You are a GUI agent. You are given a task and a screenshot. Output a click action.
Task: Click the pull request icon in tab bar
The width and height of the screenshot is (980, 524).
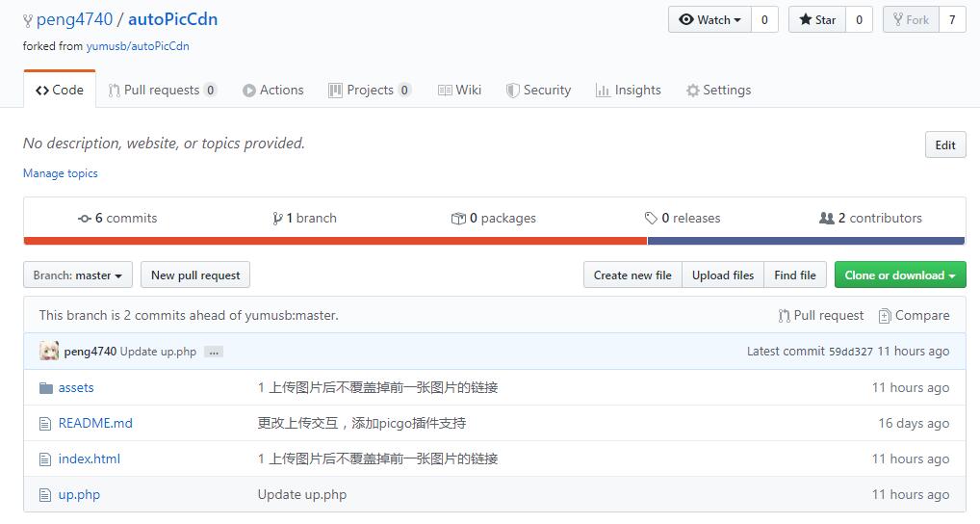click(x=114, y=91)
